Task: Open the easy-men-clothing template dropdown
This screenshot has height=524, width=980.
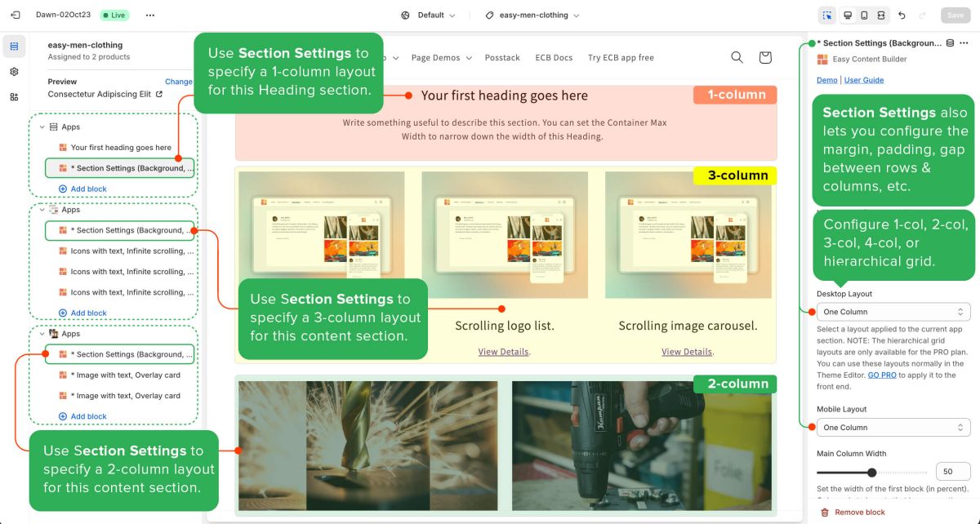Action: click(532, 15)
